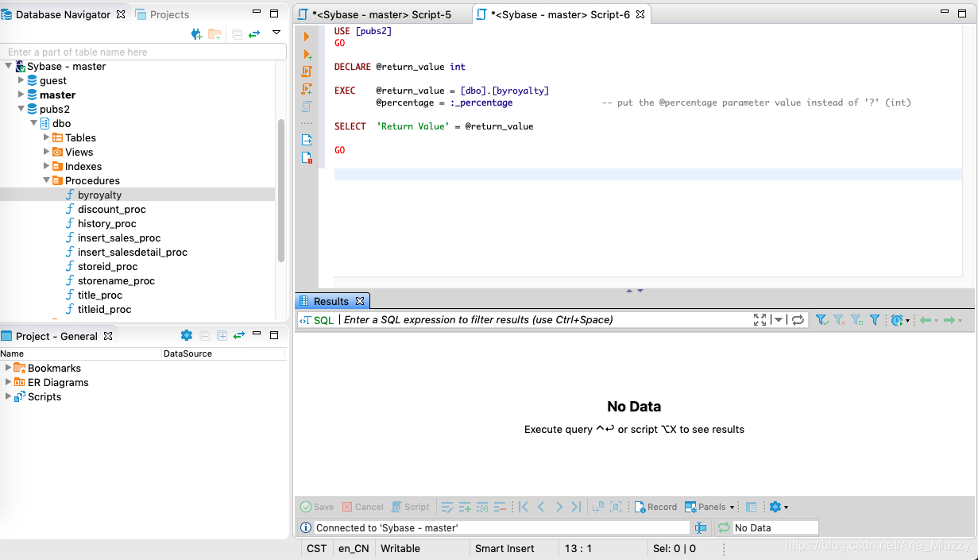Execute script in new tabs icon
978x560 pixels.
click(x=307, y=89)
